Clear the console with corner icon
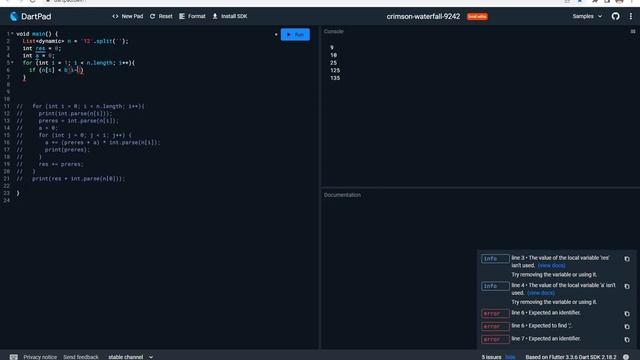Screen dimensions: 640x360 [x=633, y=31]
